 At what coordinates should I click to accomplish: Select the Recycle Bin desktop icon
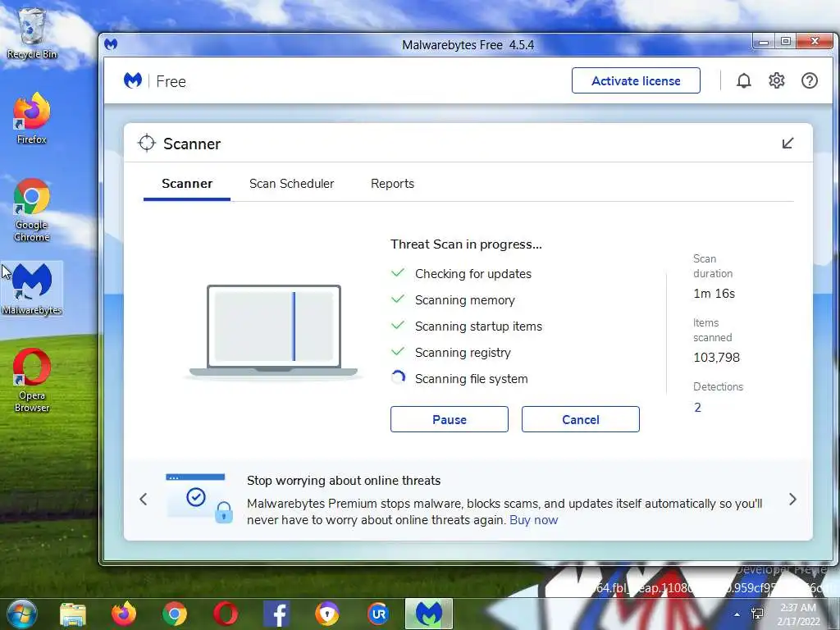[x=32, y=33]
